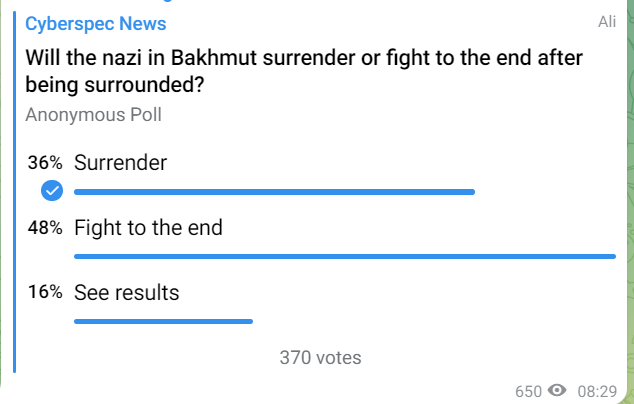Choose the Fight to the end option
The height and width of the screenshot is (404, 634).
tap(148, 228)
